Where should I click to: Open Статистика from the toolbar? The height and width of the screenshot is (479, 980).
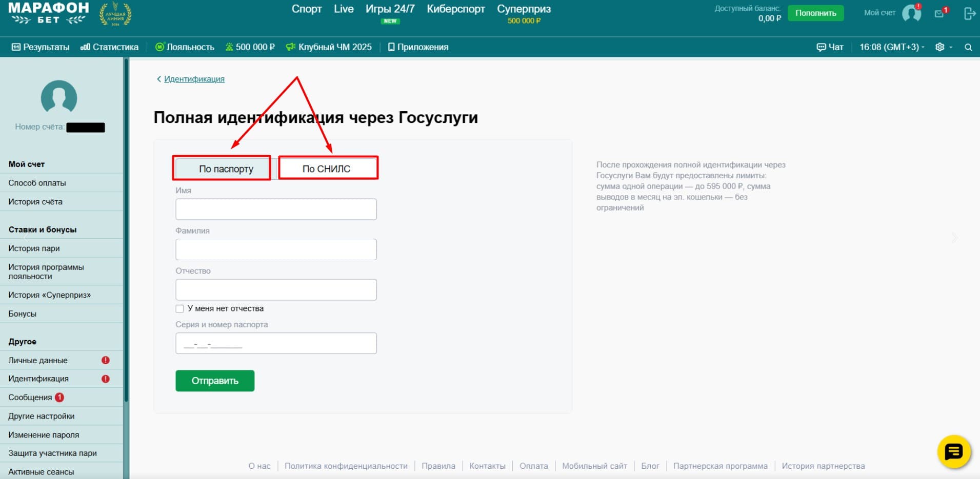pyautogui.click(x=109, y=47)
